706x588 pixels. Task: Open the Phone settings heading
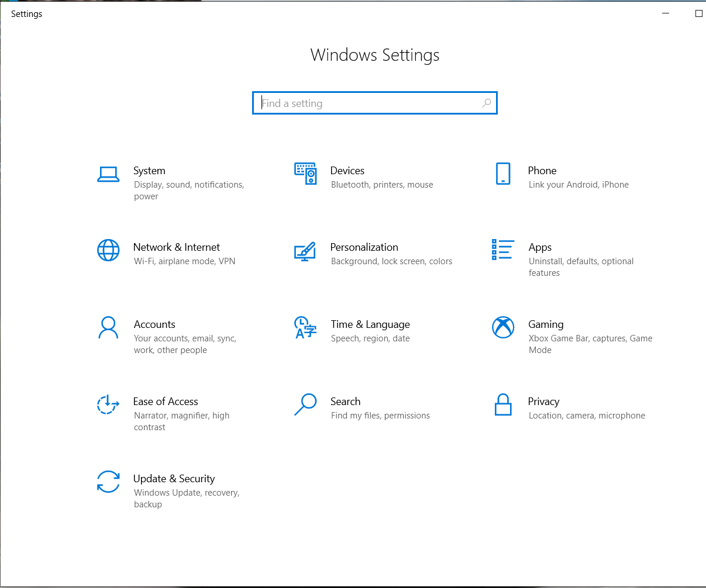point(542,171)
